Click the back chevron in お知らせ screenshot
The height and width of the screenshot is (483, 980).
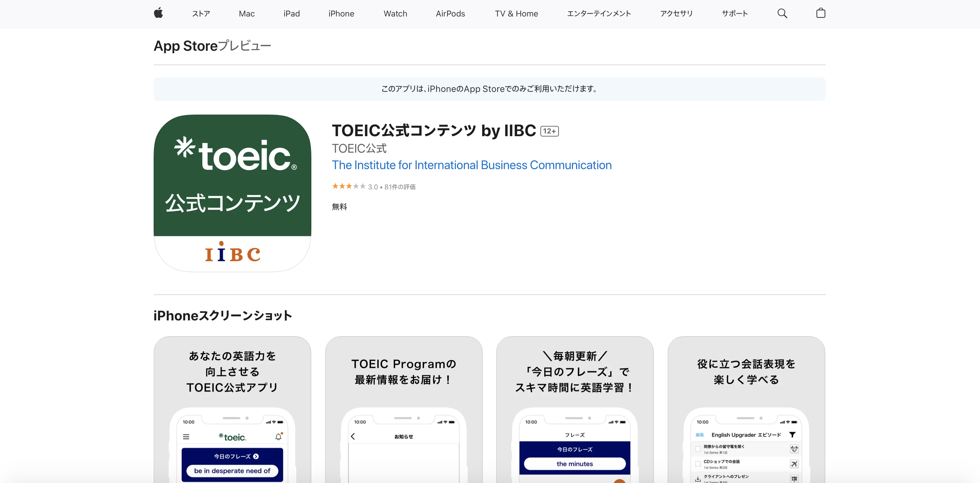point(353,436)
